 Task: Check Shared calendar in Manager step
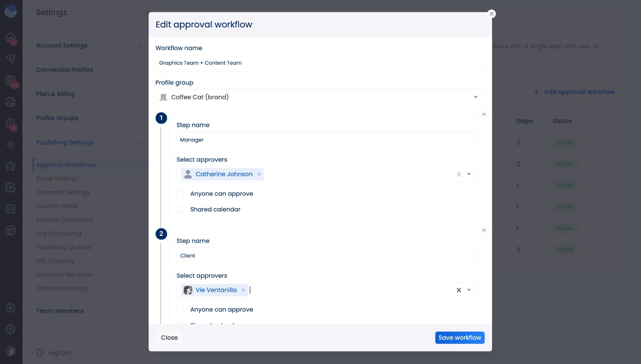(180, 209)
